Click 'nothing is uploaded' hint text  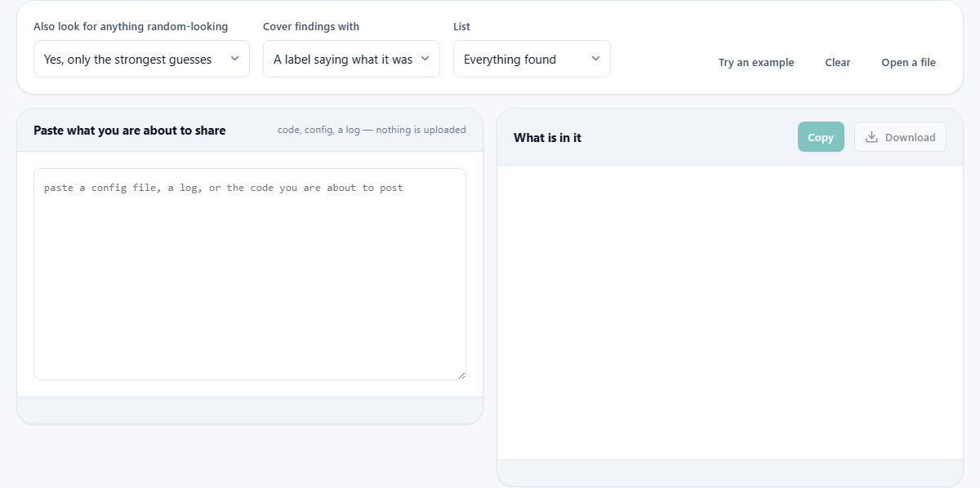pos(421,130)
